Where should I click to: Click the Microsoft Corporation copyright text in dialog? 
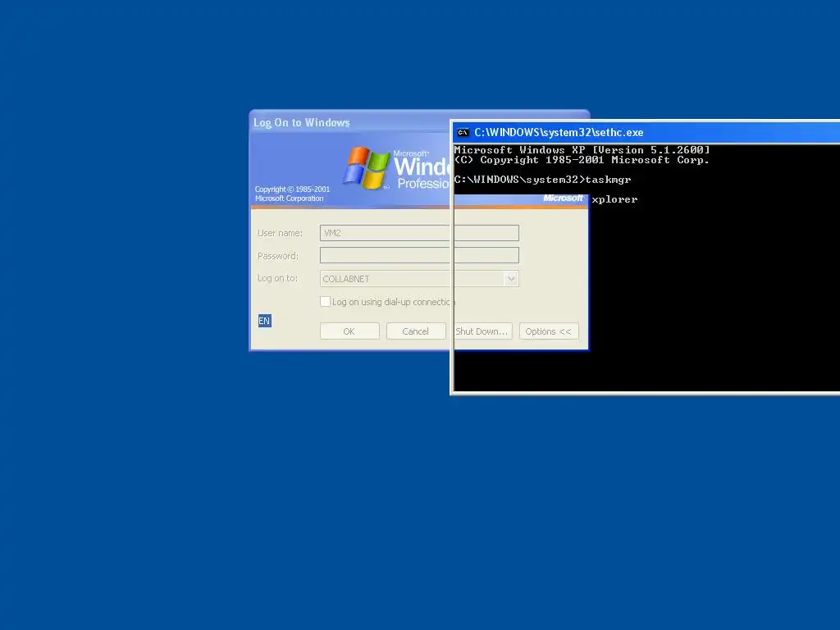292,194
